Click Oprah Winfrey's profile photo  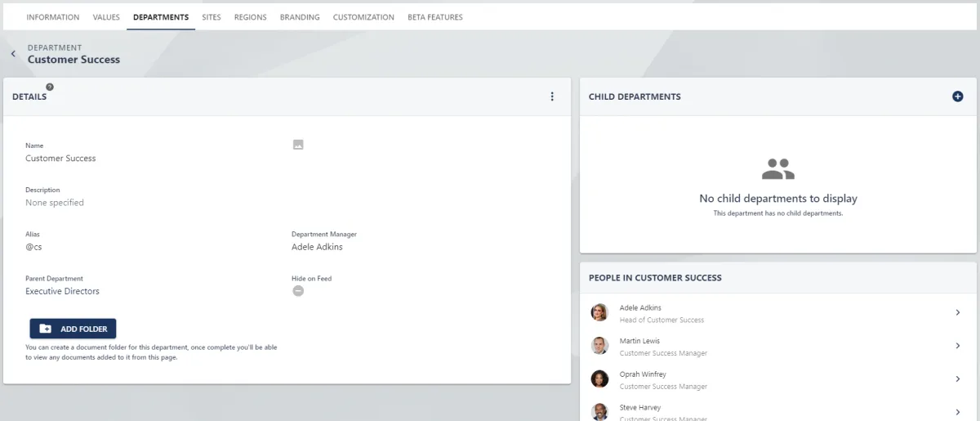tap(599, 378)
